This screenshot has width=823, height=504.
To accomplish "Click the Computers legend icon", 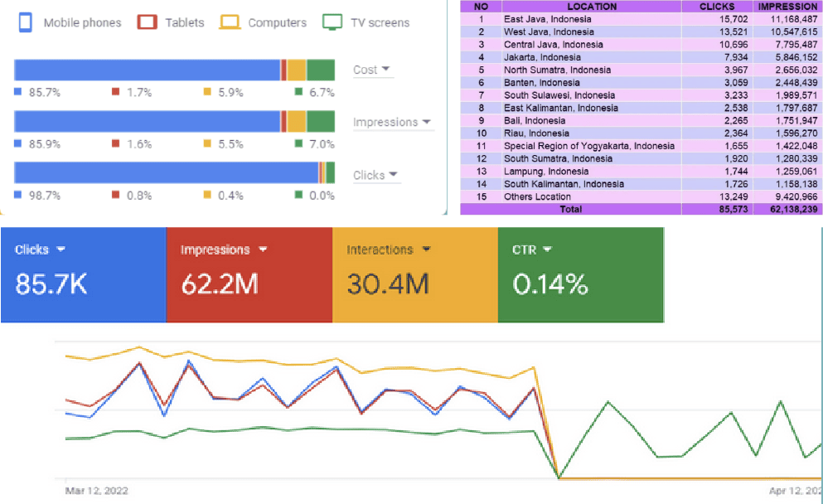I will [230, 22].
